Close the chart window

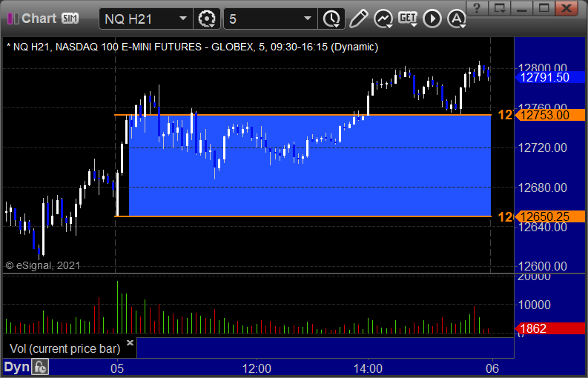[x=566, y=7]
